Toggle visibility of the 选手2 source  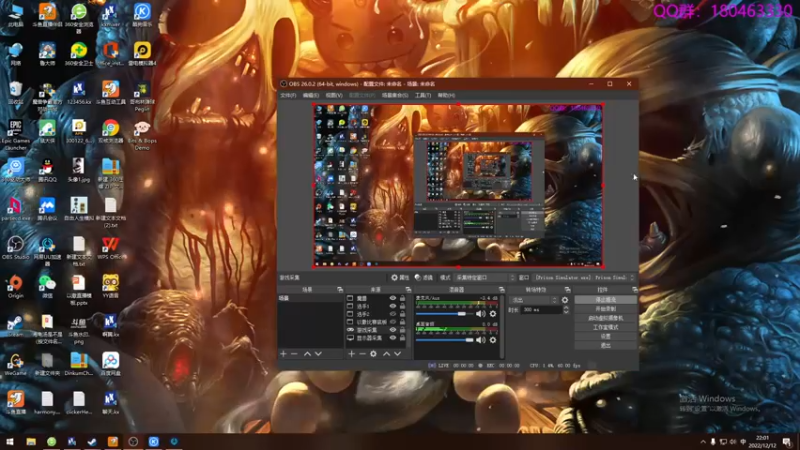393,314
